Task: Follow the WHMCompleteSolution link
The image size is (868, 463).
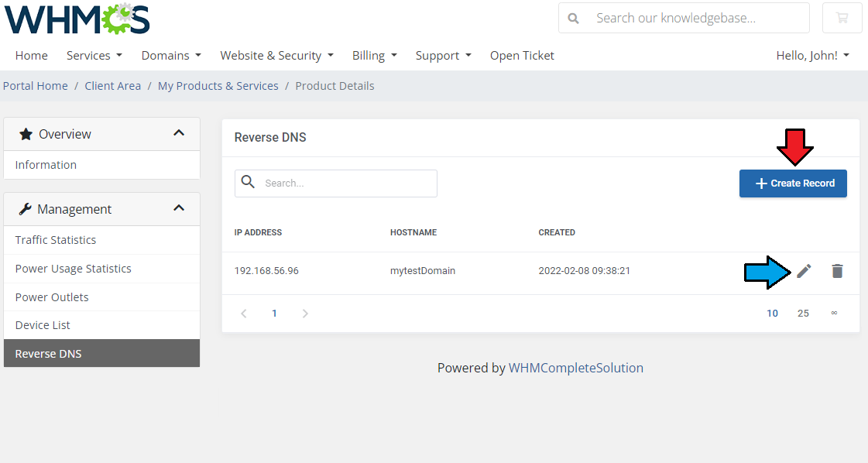Action: point(575,368)
